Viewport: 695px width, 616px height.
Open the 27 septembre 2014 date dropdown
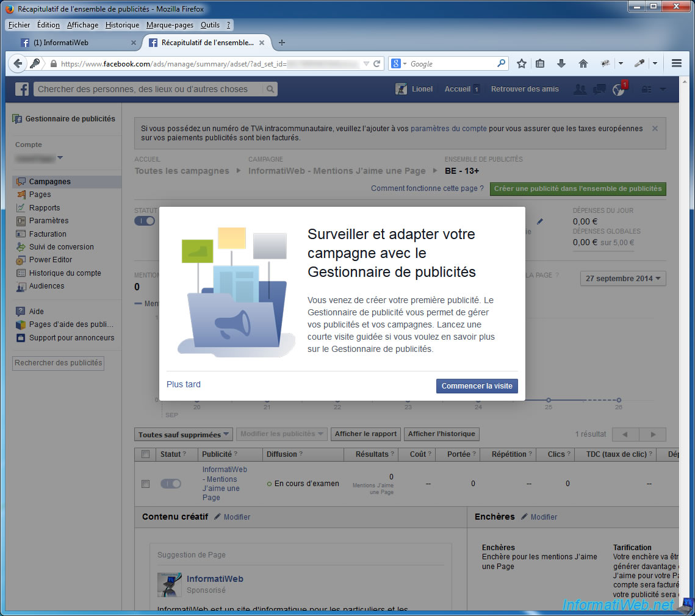(x=623, y=279)
